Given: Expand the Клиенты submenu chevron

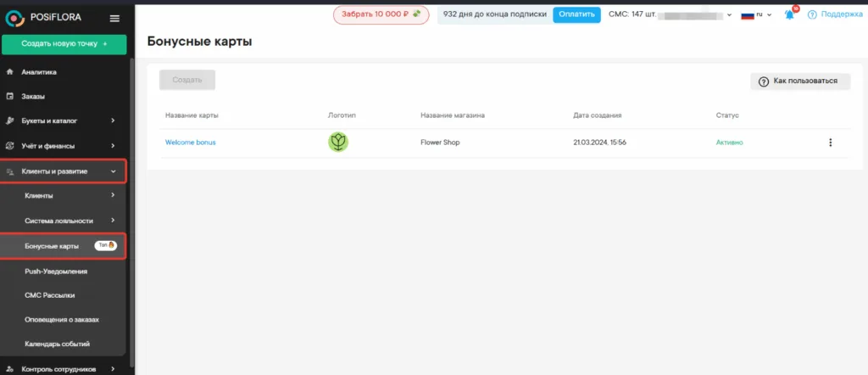Looking at the screenshot, I should click(x=113, y=195).
